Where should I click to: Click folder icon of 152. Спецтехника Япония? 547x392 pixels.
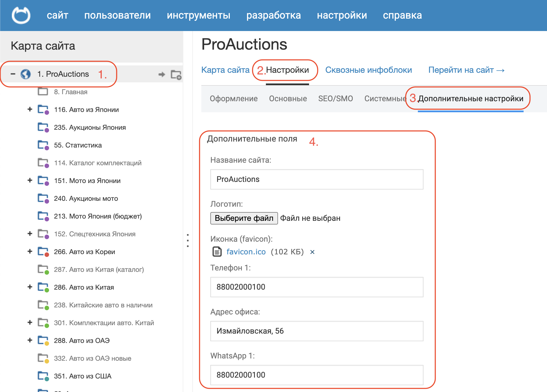click(x=43, y=234)
